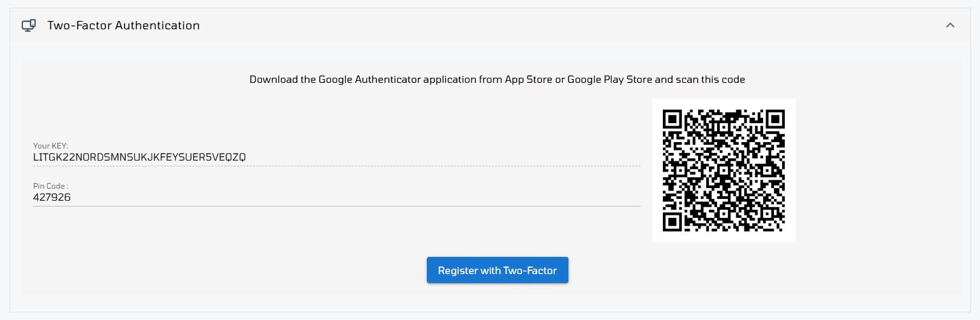This screenshot has height=320, width=980.
Task: Focus the Pin Code field showing 427926
Action: 336,198
